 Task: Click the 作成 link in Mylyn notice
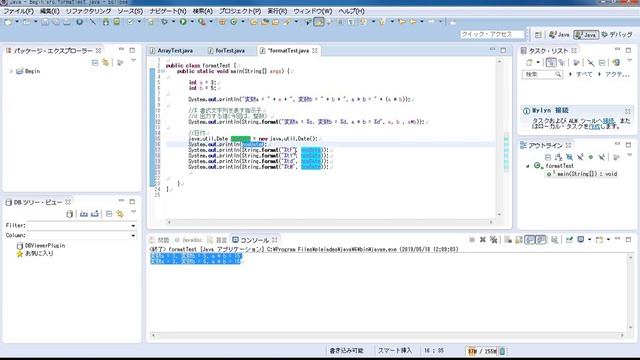click(x=594, y=127)
